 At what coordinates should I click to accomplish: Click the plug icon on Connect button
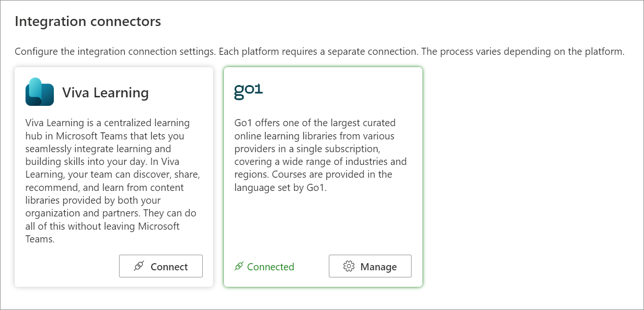click(x=138, y=267)
